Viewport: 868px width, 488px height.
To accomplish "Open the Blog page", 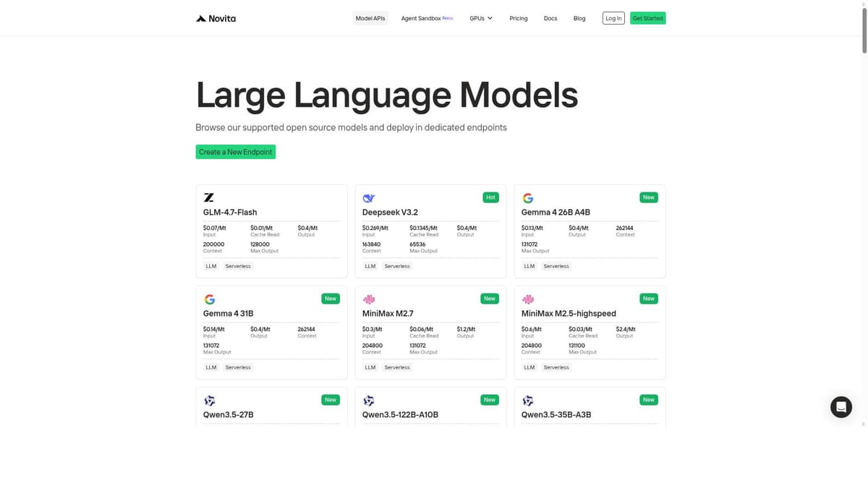I will coord(579,18).
